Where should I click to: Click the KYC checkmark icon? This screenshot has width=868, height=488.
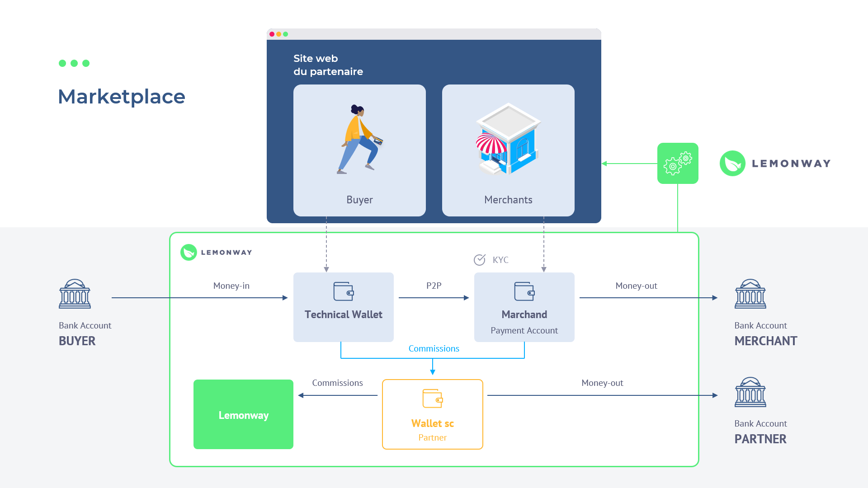[480, 259]
